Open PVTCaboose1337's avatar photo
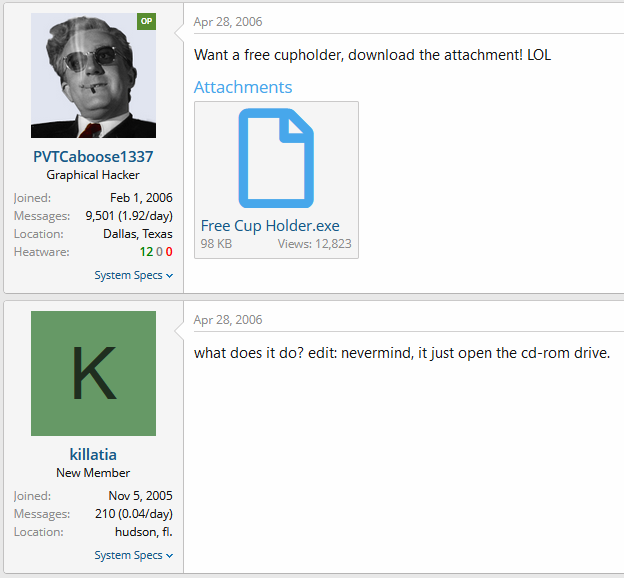Image resolution: width=624 pixels, height=578 pixels. [x=94, y=76]
